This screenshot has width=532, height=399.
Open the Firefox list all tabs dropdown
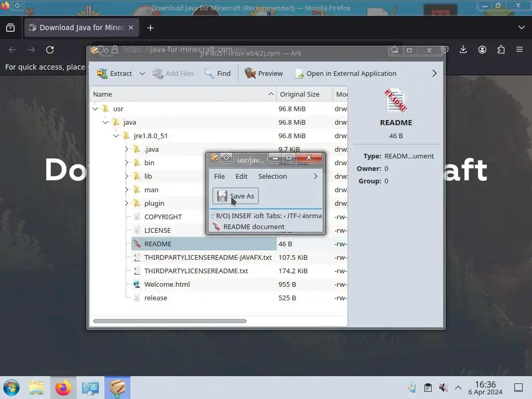(x=522, y=28)
